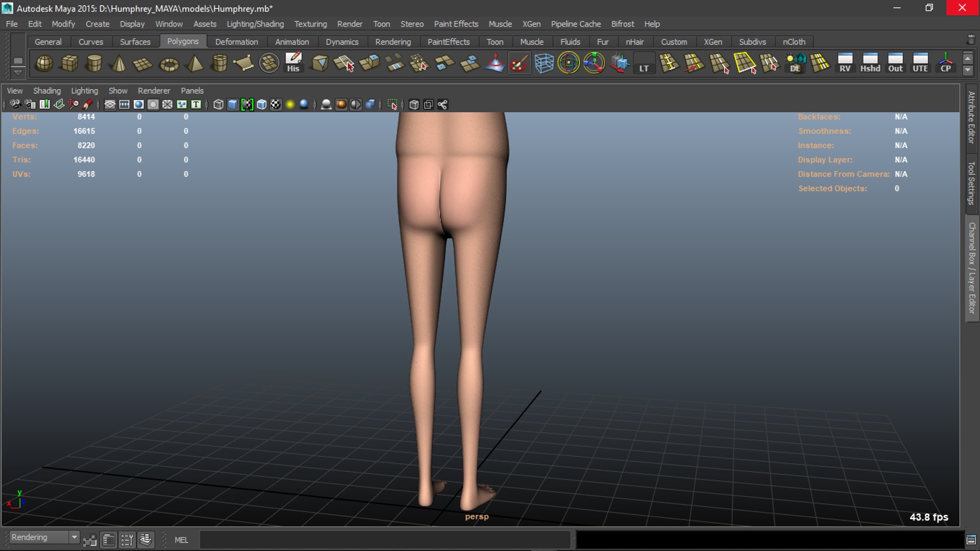
Task: Click the grease pencil panel icon
Action: coord(88,105)
